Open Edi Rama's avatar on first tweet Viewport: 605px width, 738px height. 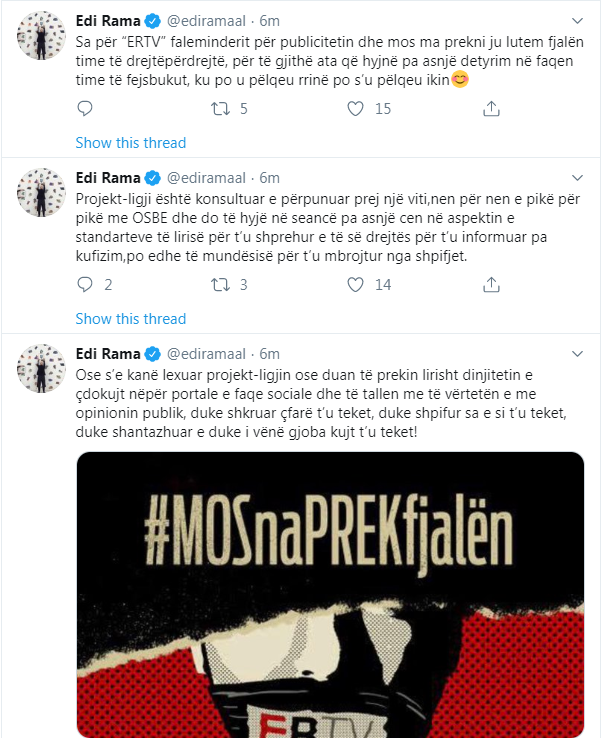tap(40, 38)
